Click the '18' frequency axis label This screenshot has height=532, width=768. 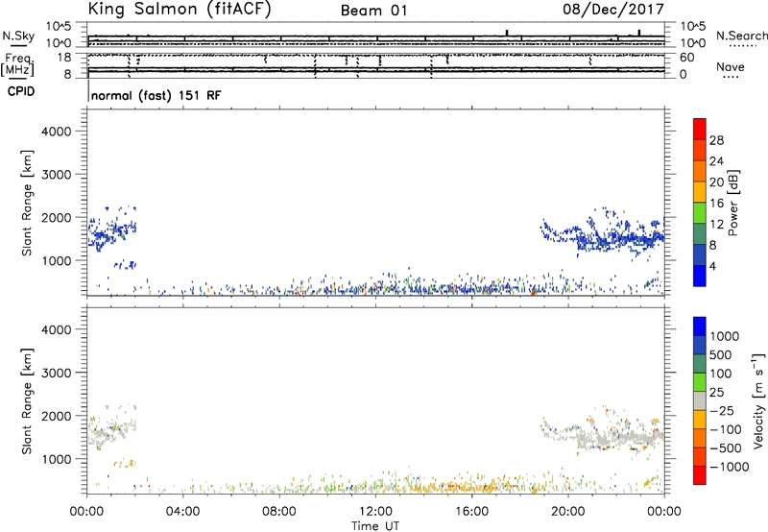64,58
